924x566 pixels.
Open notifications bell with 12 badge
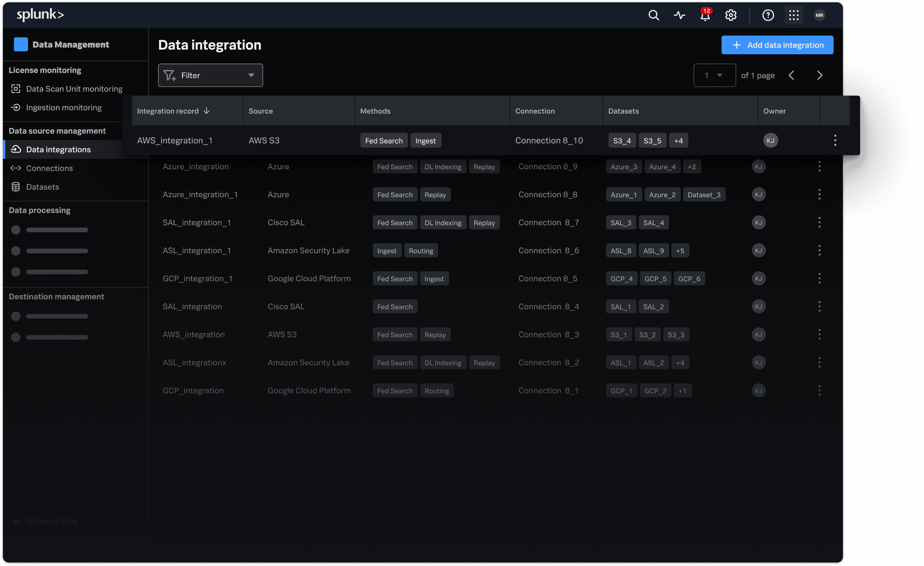(705, 15)
